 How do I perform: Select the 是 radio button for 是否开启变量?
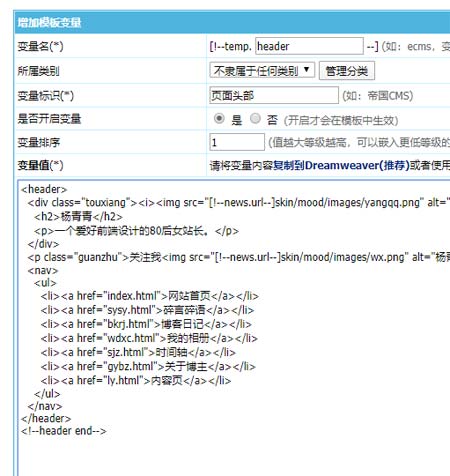219,119
